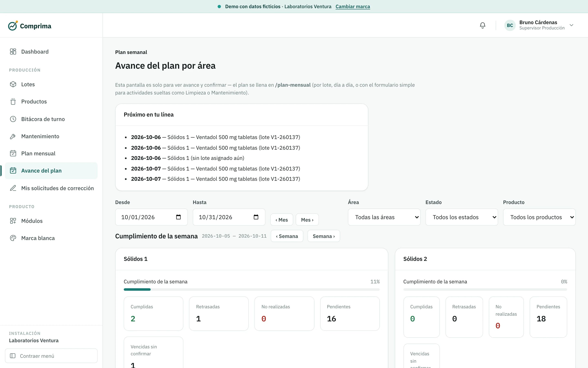Click the Contraer menú button

pos(51,356)
